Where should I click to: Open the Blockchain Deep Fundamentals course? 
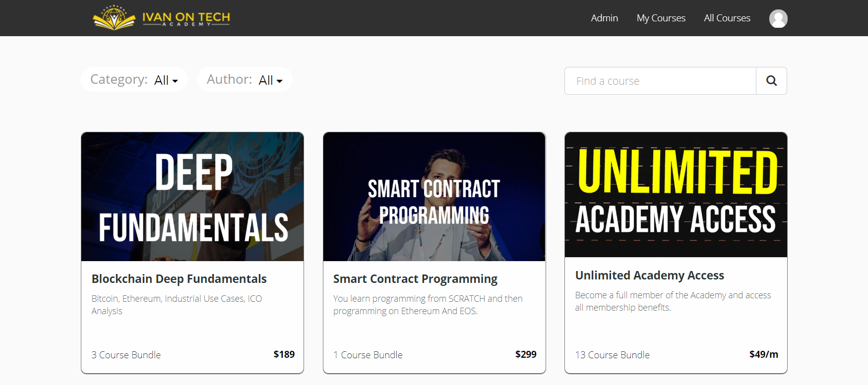click(179, 278)
